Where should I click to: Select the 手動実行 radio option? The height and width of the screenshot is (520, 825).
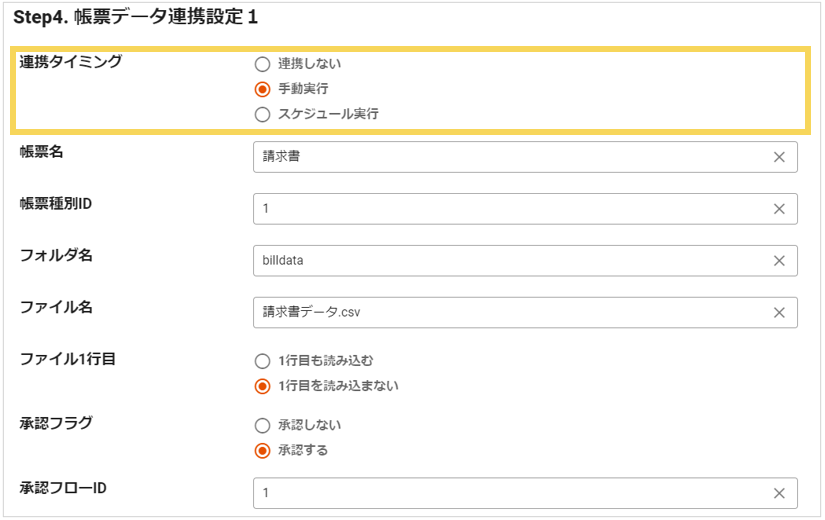point(263,89)
